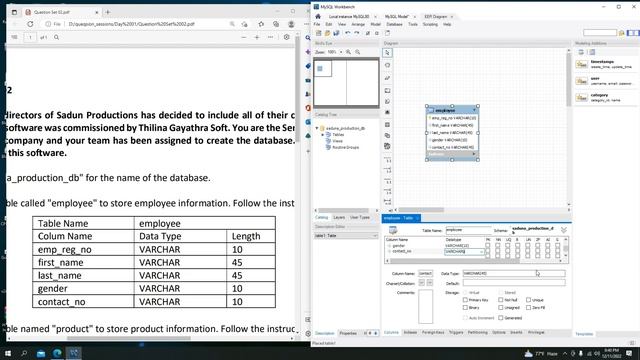Click the Table Name input field

coord(468,230)
